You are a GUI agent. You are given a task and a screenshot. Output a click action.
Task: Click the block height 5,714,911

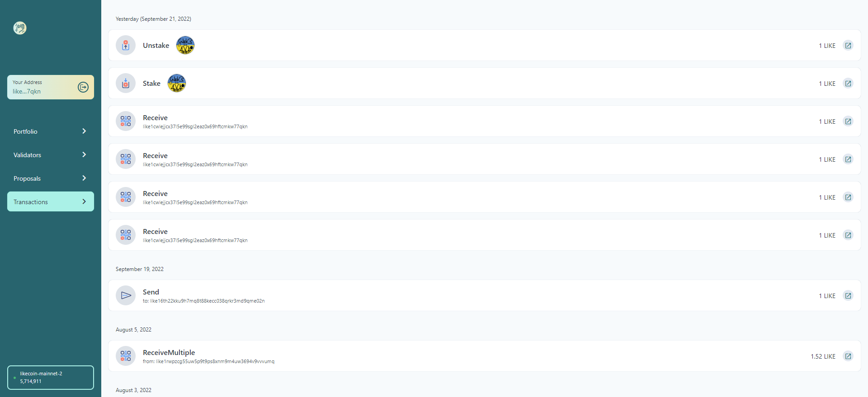(x=31, y=381)
